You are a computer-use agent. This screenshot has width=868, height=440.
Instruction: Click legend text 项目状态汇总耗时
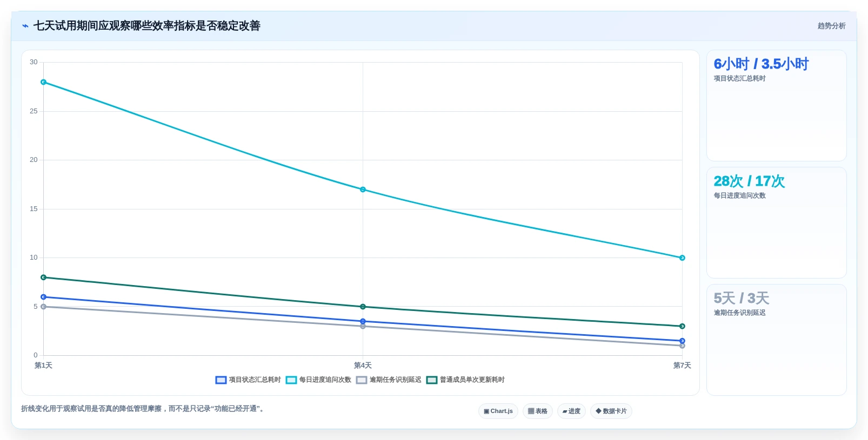[255, 380]
